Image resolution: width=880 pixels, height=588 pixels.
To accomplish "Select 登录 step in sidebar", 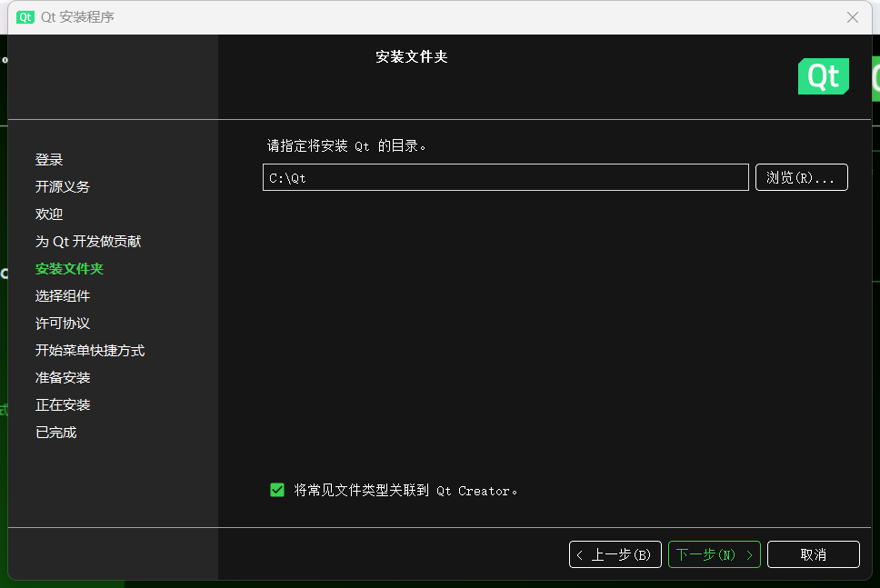I will tap(49, 160).
